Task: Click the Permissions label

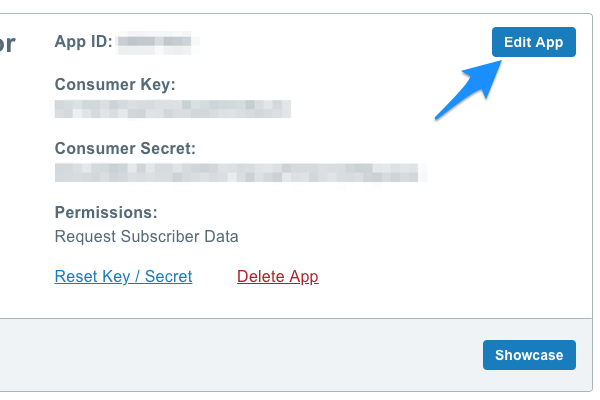Action: pyautogui.click(x=106, y=213)
